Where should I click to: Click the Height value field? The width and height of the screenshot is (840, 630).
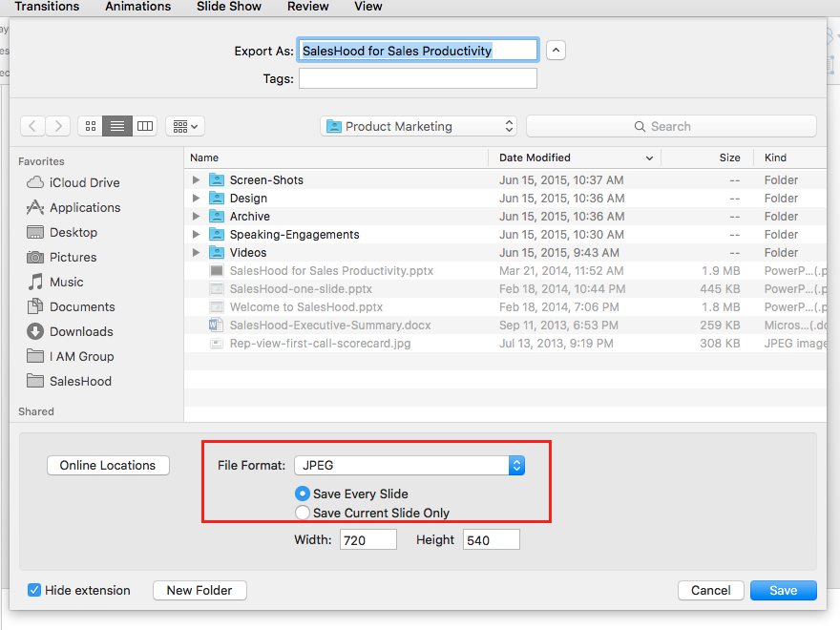point(492,539)
